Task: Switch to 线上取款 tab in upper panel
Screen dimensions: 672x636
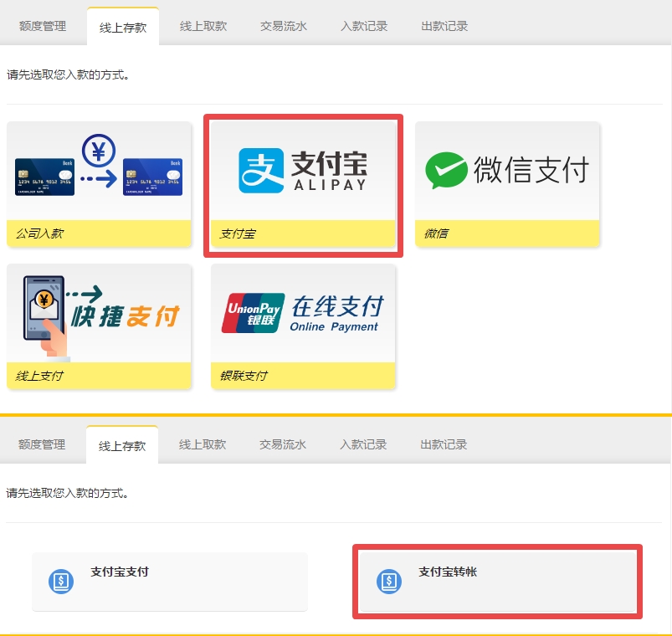Action: pos(203,26)
